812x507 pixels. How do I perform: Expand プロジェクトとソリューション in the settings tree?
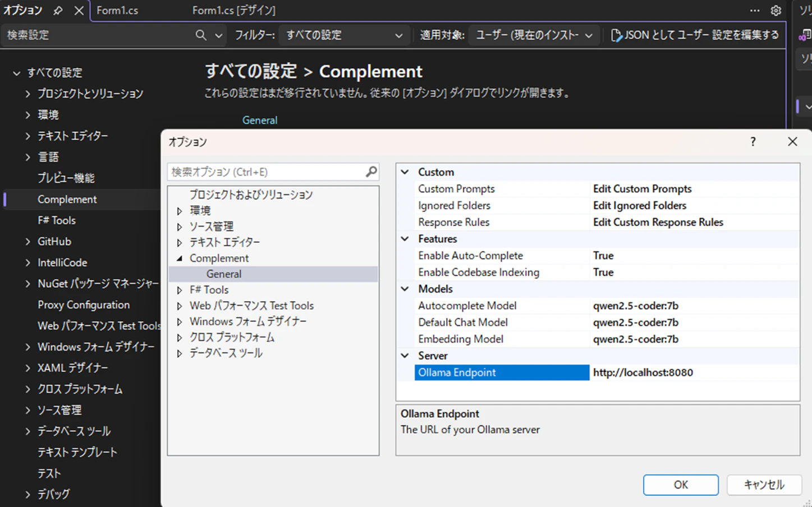27,94
